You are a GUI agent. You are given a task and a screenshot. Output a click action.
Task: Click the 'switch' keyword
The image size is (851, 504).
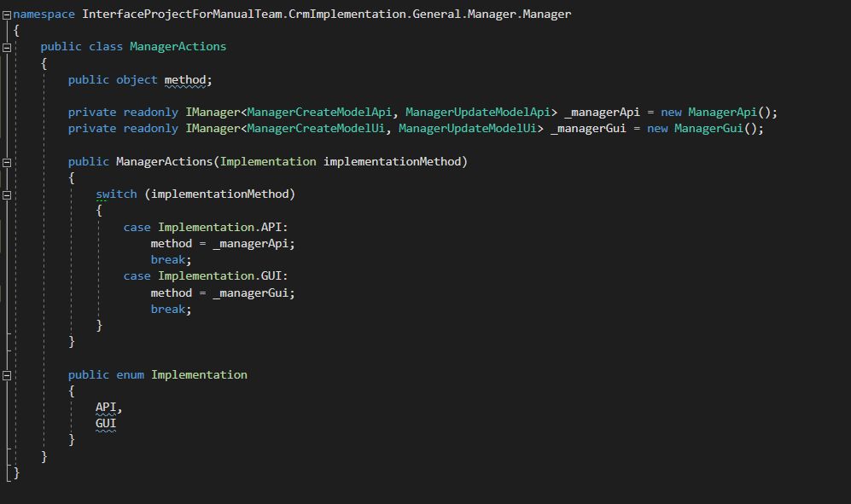[x=116, y=194]
